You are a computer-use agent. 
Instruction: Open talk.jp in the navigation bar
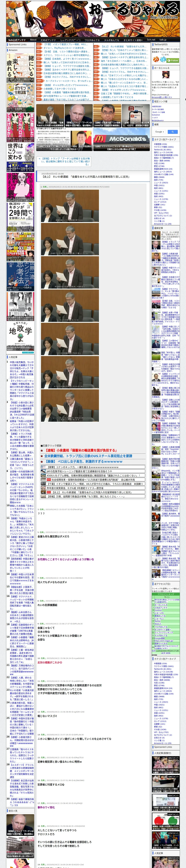point(163,40)
